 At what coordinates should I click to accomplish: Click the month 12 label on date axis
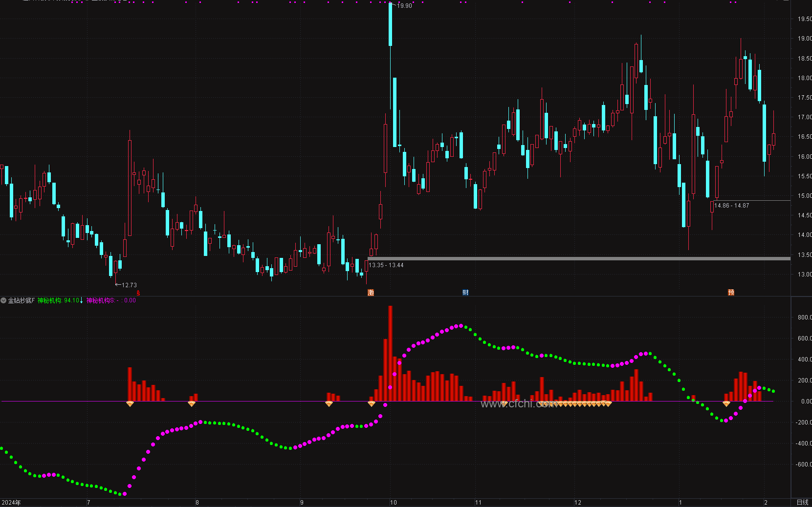578,503
